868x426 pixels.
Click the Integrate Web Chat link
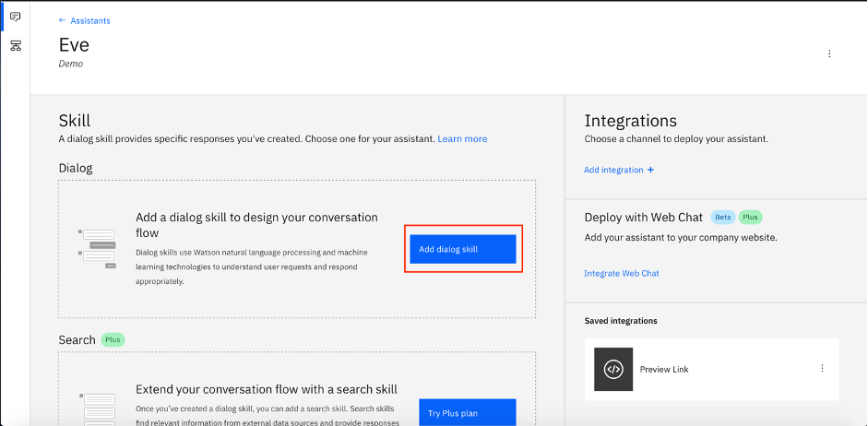click(x=621, y=274)
